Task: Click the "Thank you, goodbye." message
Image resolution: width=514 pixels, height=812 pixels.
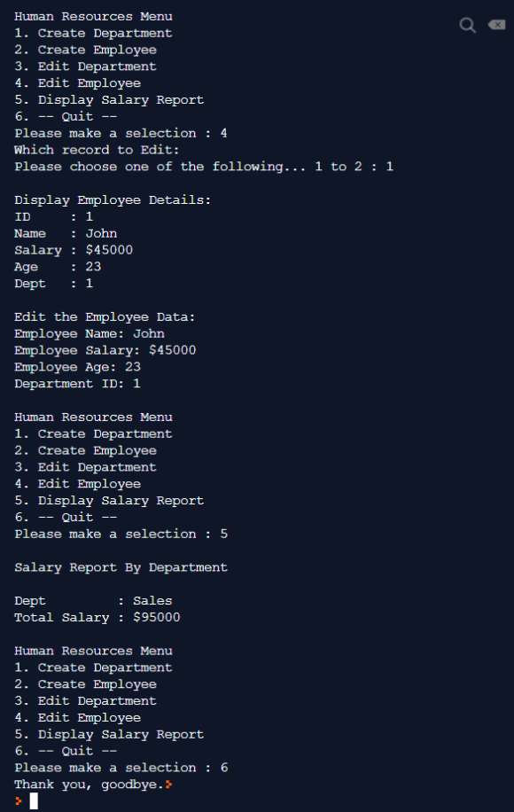Action: tap(89, 785)
